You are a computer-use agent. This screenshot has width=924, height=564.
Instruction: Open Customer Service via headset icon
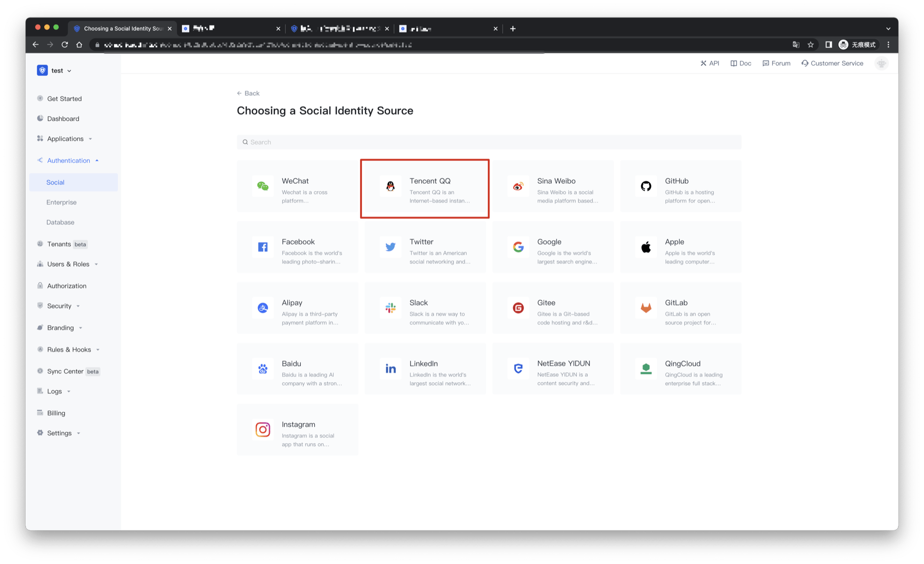tap(833, 63)
